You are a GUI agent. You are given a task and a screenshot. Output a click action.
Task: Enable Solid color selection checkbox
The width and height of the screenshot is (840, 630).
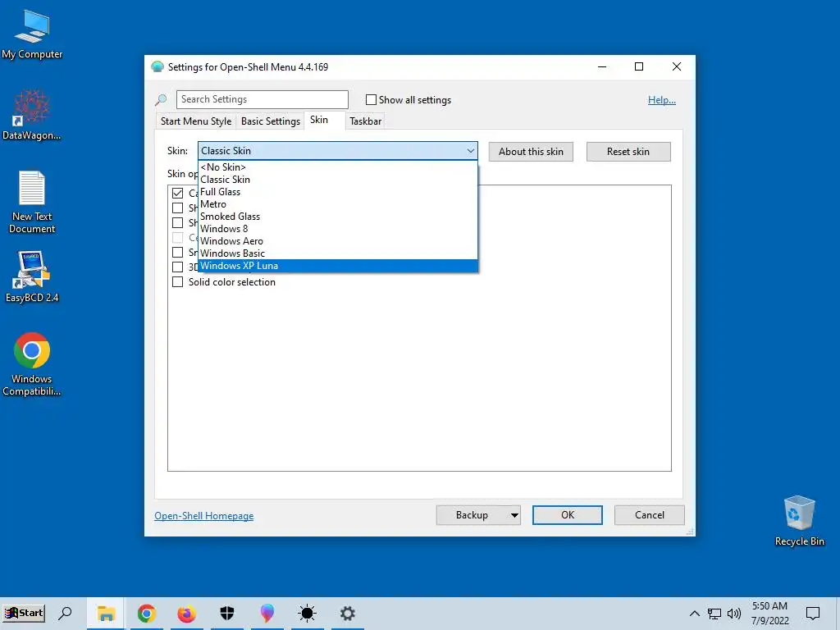click(177, 282)
